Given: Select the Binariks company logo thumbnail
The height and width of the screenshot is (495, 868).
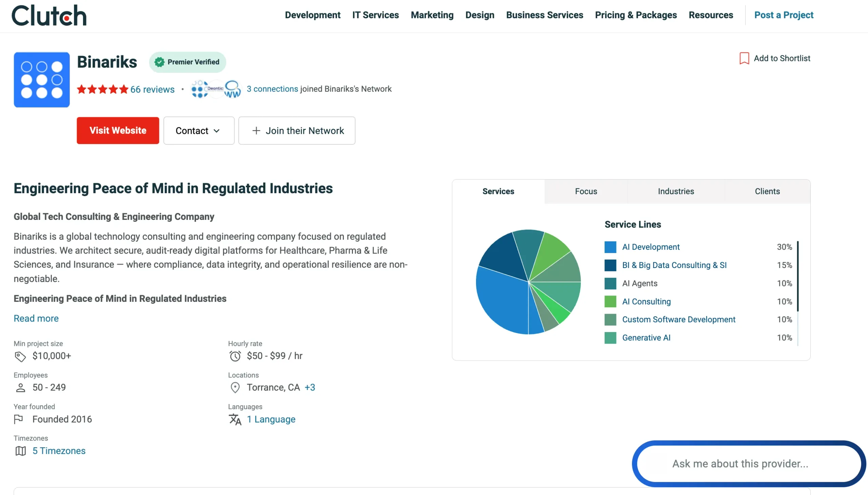Looking at the screenshot, I should coord(41,79).
